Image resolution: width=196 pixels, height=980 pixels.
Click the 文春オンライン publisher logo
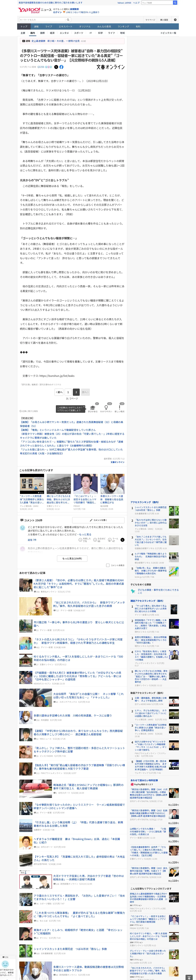click(x=110, y=67)
